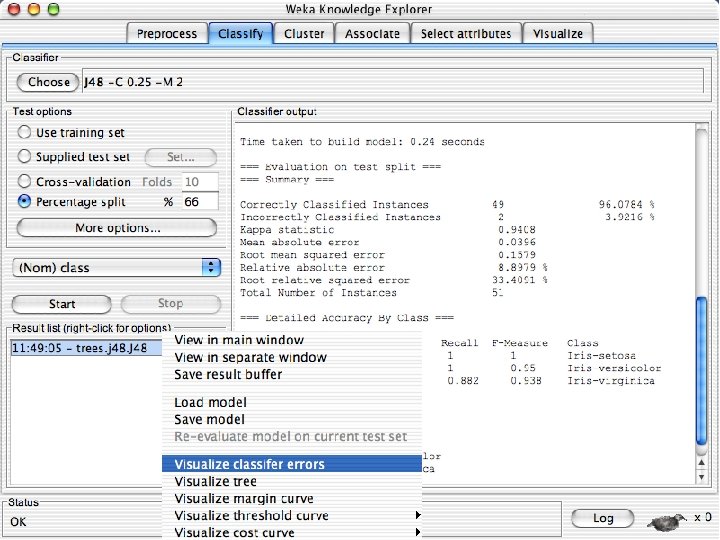
Task: Click the Choose classifier button
Action: [48, 82]
